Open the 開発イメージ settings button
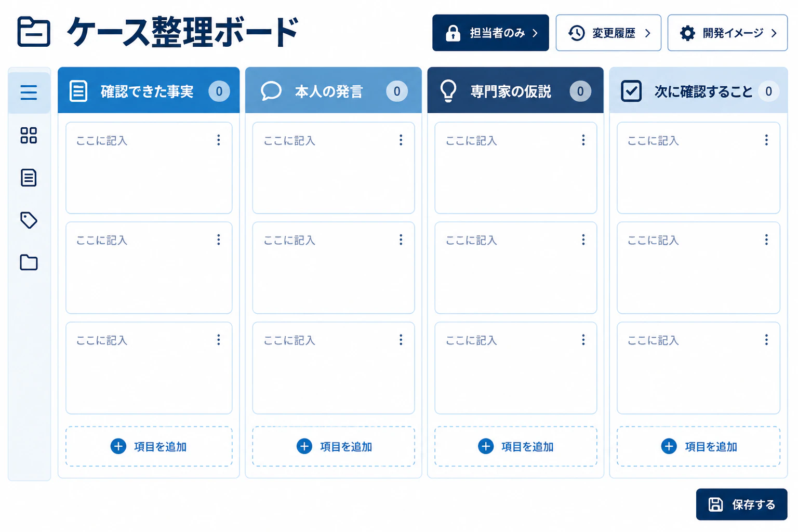The image size is (798, 532). coord(727,33)
